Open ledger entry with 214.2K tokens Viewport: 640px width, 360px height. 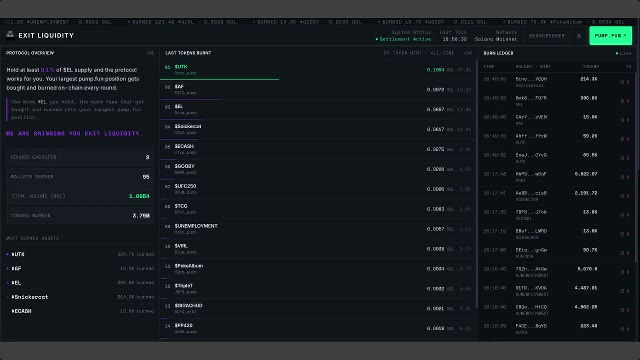tap(558, 82)
